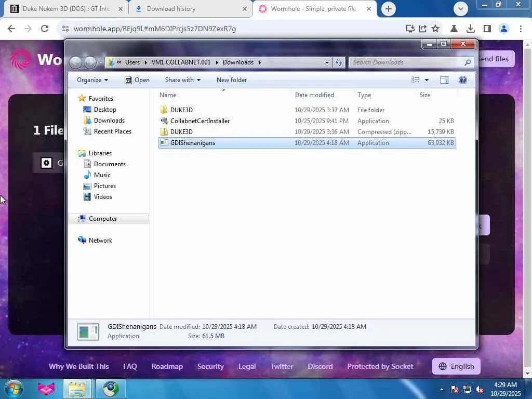This screenshot has height=399, width=532.
Task: Open the Share with menu
Action: click(182, 80)
